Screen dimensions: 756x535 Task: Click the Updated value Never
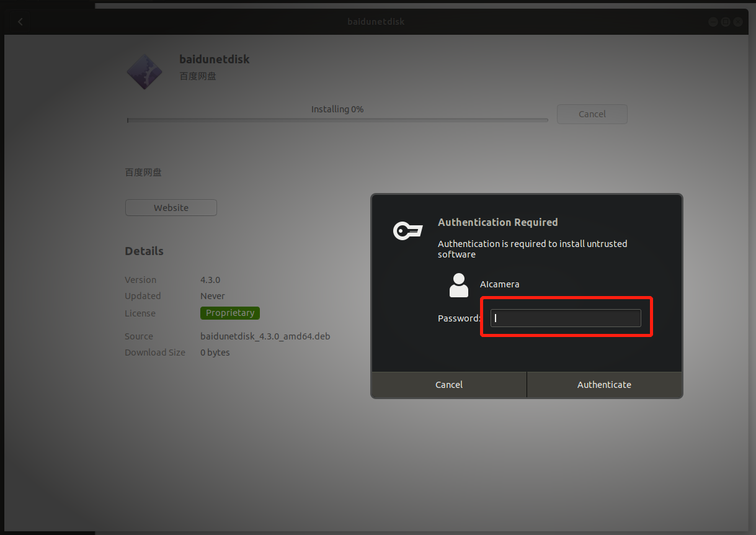(x=213, y=296)
